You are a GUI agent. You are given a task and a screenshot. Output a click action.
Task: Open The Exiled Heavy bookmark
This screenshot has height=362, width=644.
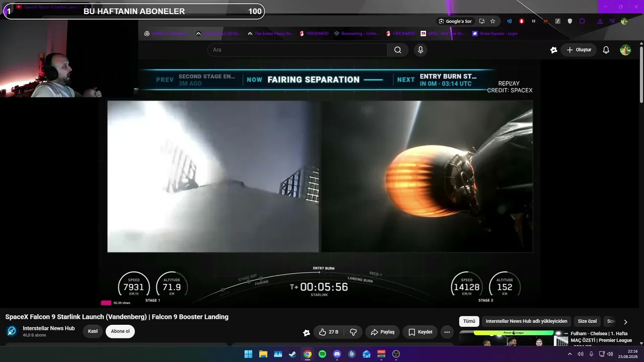click(x=270, y=34)
